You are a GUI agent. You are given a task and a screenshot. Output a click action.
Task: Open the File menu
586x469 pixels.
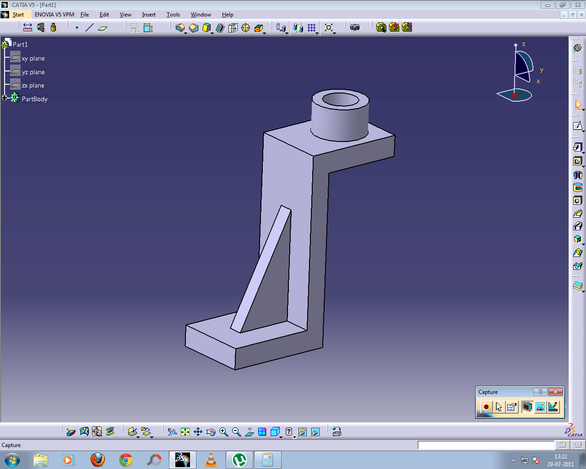[x=84, y=15]
